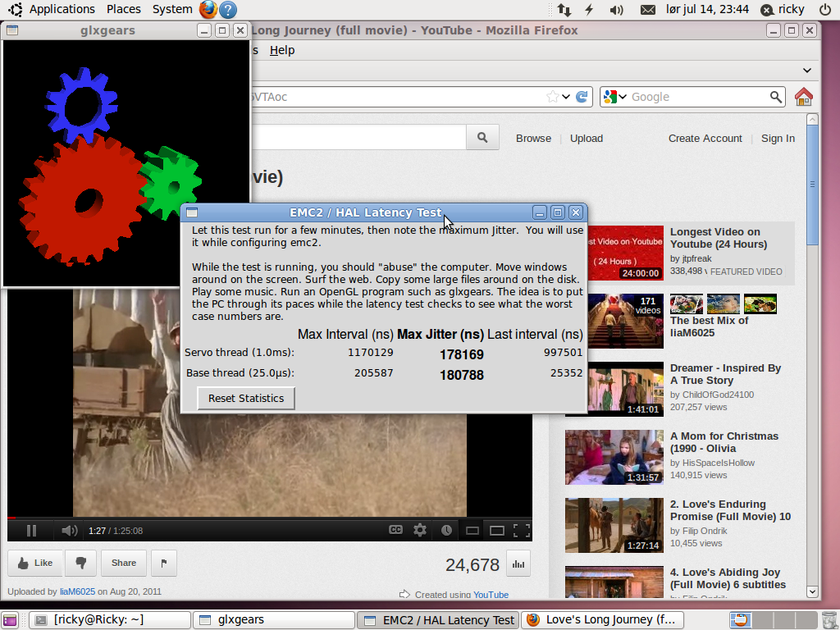Click Create Account on YouTube
840x630 pixels.
705,138
